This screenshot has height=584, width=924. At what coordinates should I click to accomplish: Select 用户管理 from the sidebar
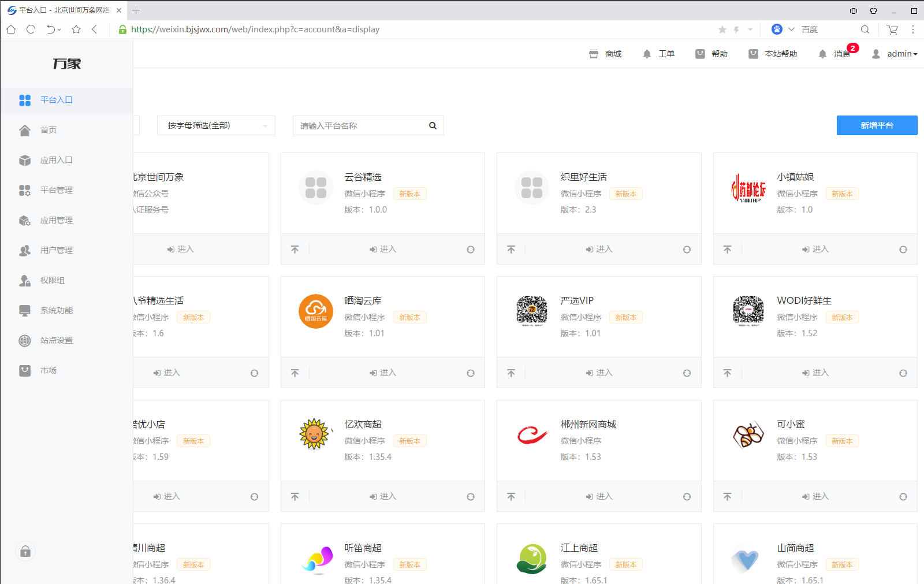(x=56, y=250)
